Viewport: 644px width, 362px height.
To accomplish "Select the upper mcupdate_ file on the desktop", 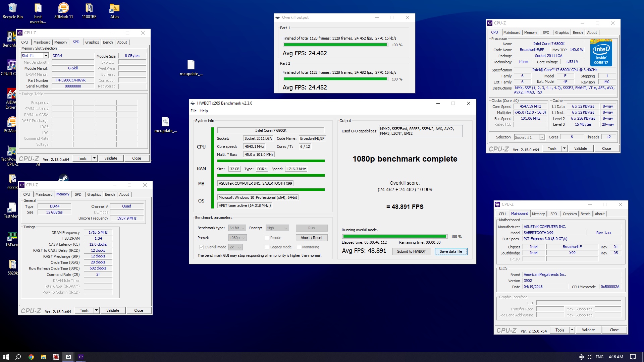I will [x=191, y=68].
